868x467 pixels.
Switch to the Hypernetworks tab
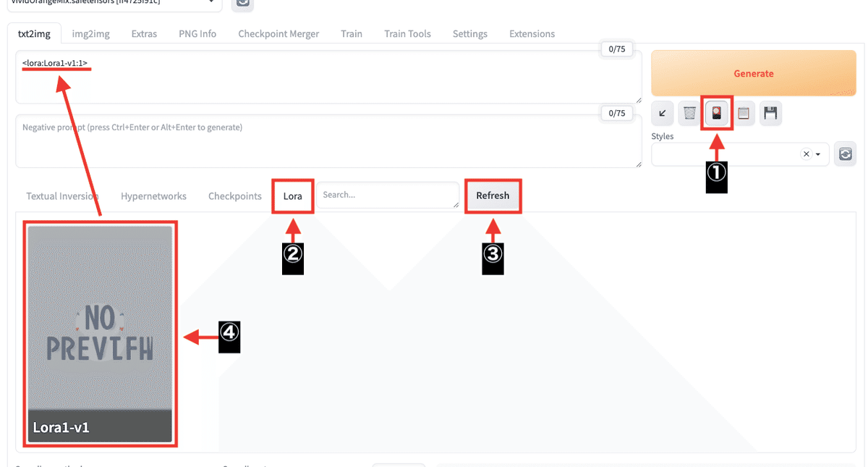pos(153,195)
